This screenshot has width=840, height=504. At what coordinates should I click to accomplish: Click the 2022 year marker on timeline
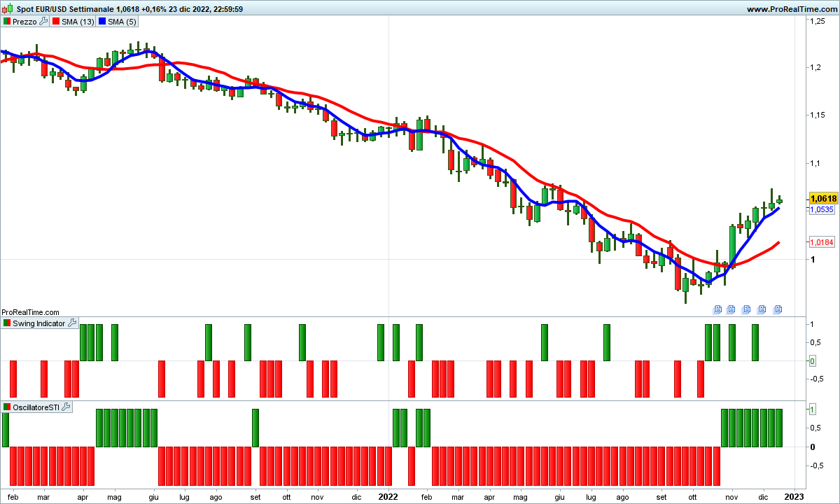(388, 496)
